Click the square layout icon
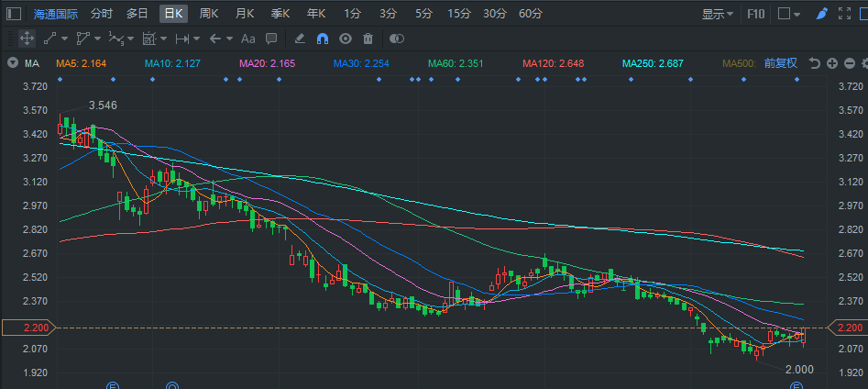 [784, 14]
